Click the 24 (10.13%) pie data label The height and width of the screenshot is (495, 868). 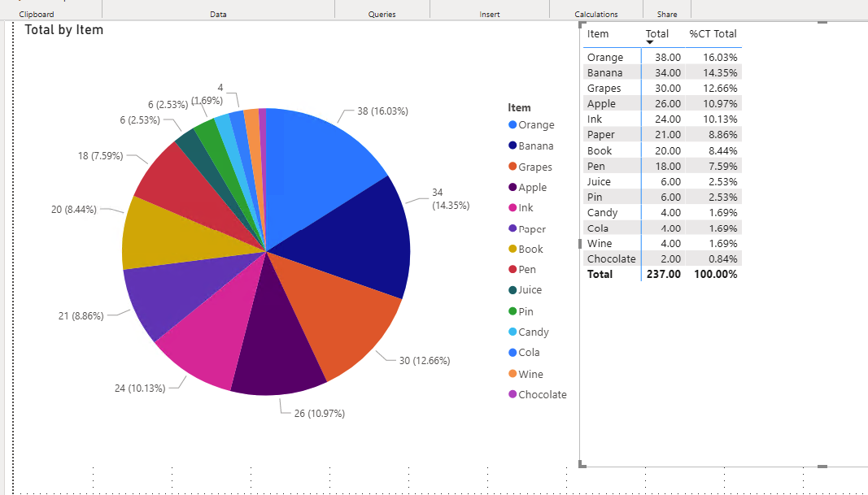coord(140,389)
